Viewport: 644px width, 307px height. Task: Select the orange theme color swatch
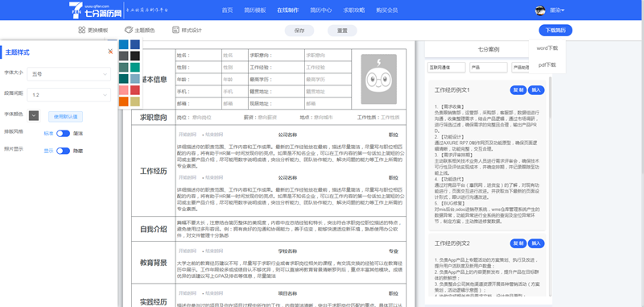pyautogui.click(x=124, y=101)
